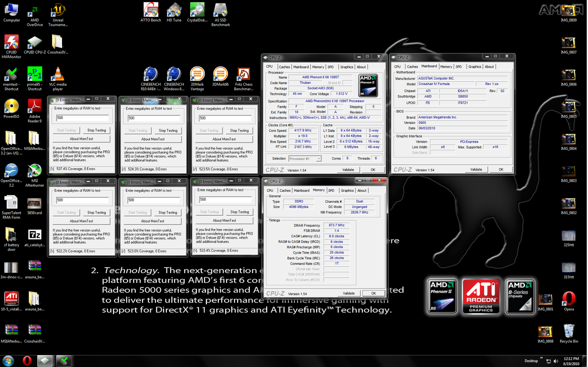Image resolution: width=588 pixels, height=367 pixels.
Task: Open Caches tab in CPU-Z timings window
Action: click(x=285, y=190)
